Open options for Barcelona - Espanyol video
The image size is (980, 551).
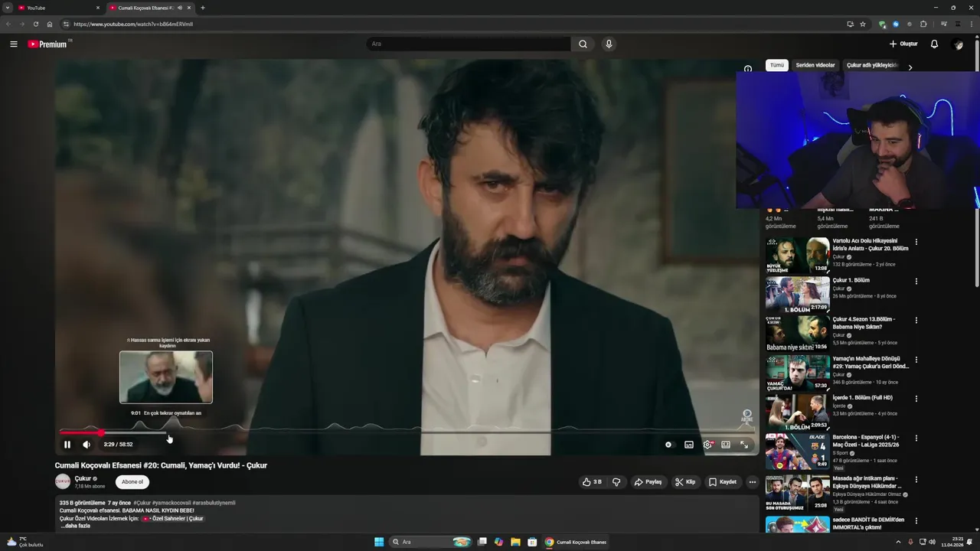pyautogui.click(x=916, y=438)
